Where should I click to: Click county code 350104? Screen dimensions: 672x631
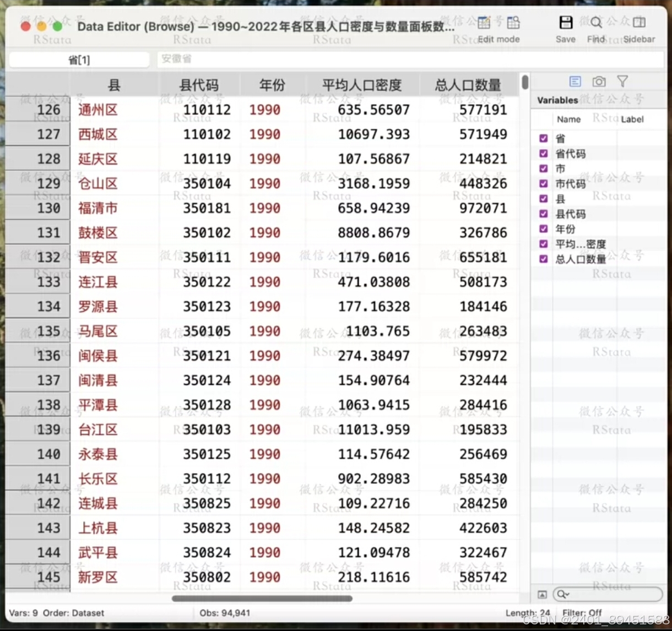[207, 183]
